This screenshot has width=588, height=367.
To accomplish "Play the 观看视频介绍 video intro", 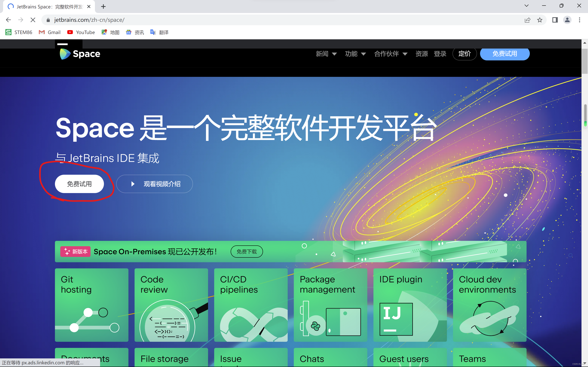I will pyautogui.click(x=154, y=184).
